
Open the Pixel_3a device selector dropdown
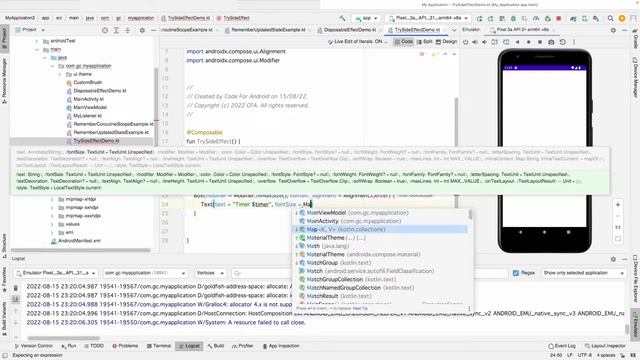point(428,18)
